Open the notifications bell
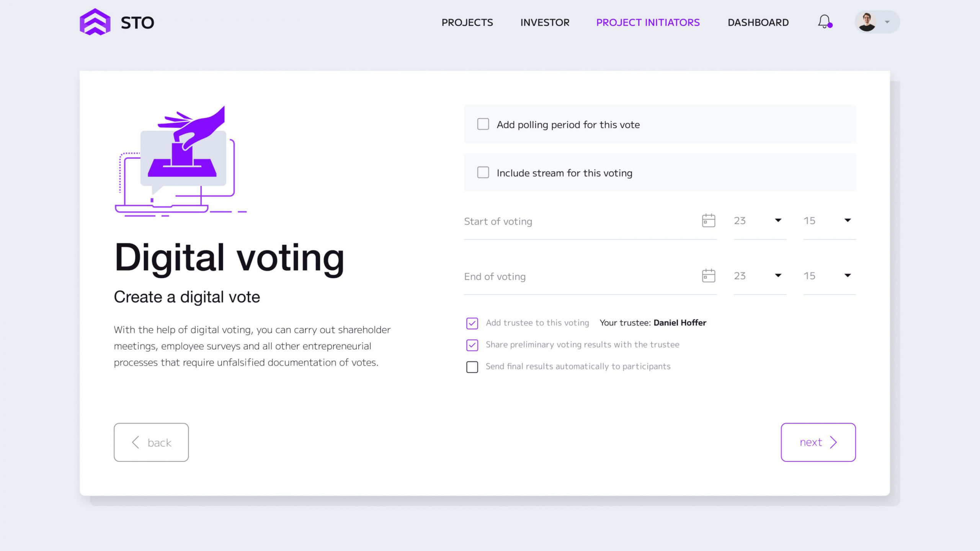 click(x=825, y=21)
